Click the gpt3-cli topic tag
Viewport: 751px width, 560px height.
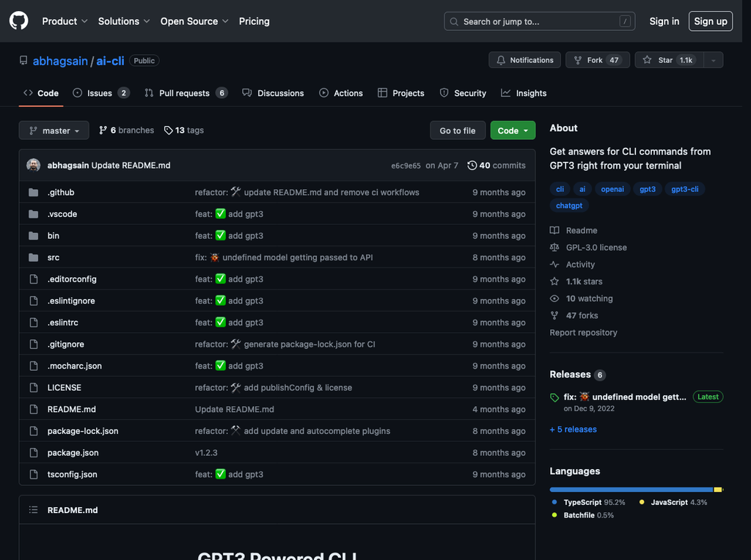coord(684,189)
